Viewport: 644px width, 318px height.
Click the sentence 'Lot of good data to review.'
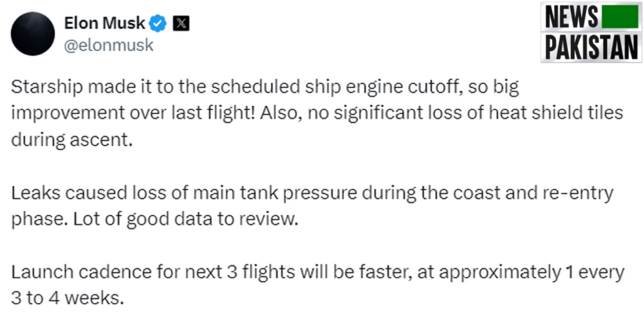click(186, 219)
